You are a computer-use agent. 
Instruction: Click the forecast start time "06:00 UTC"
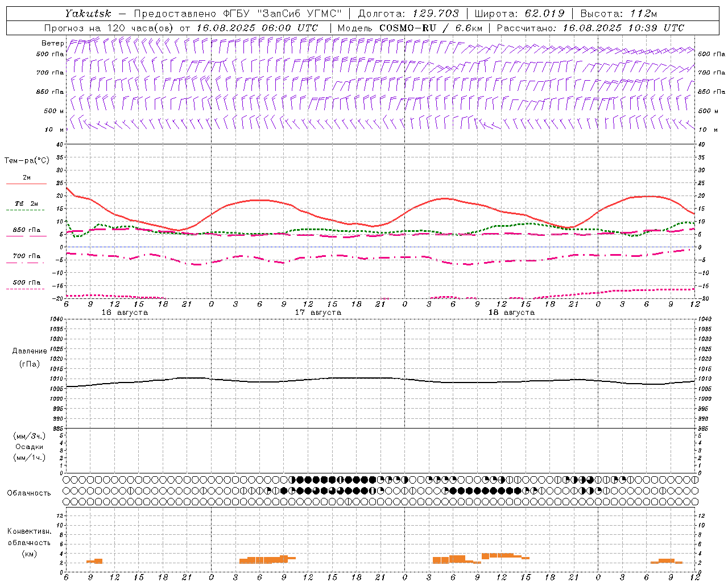coord(290,28)
